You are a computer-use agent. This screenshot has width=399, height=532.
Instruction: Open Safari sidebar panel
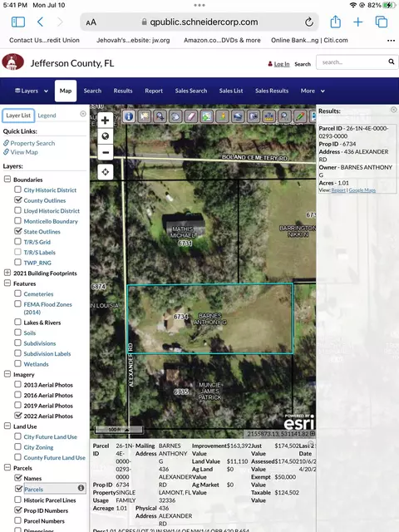pos(18,22)
